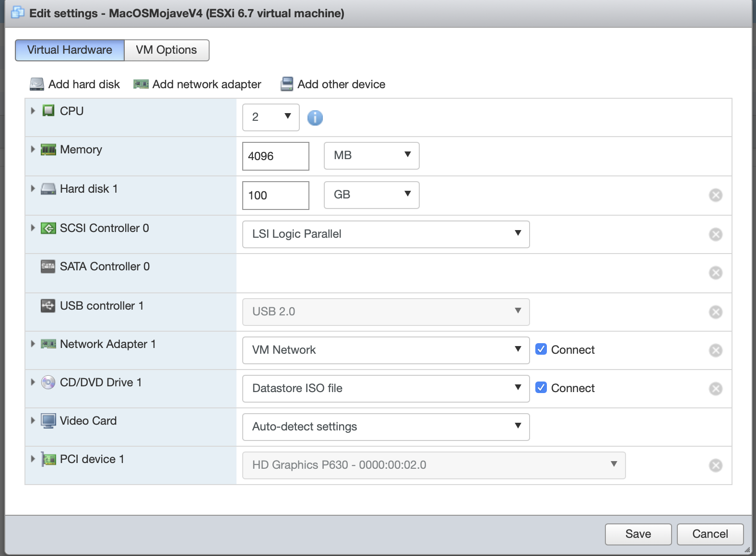756x556 pixels.
Task: Switch to the VM Options tab
Action: click(166, 50)
